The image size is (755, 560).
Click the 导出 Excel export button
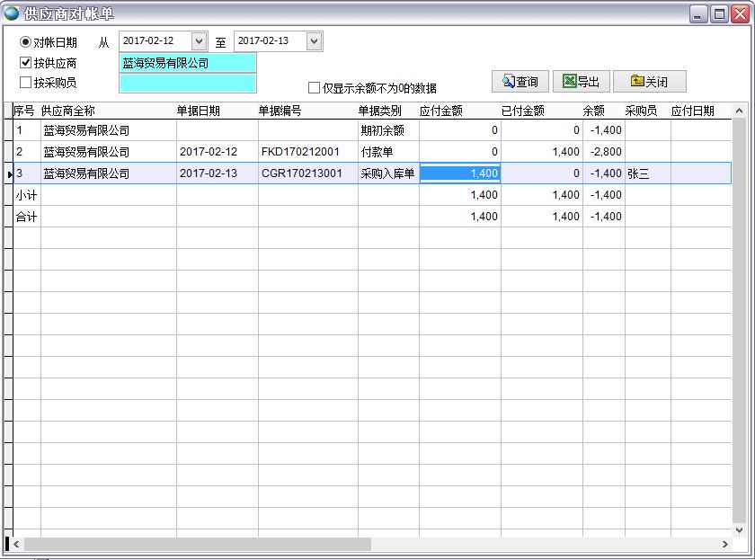tap(581, 82)
